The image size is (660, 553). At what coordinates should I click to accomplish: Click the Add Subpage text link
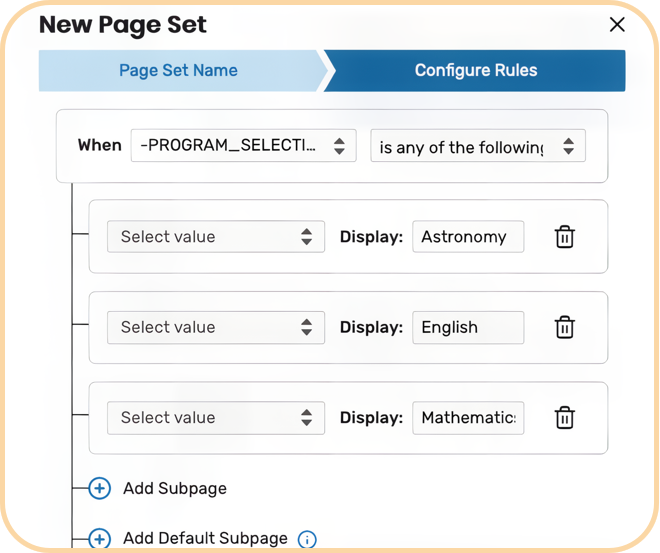(x=174, y=489)
